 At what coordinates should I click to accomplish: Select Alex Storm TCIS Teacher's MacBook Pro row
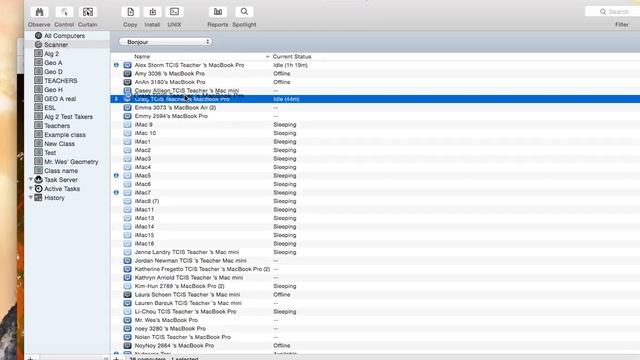tap(375, 65)
